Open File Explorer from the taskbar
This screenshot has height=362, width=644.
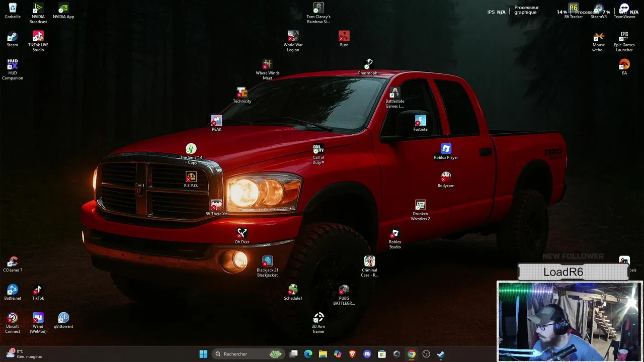(x=323, y=354)
